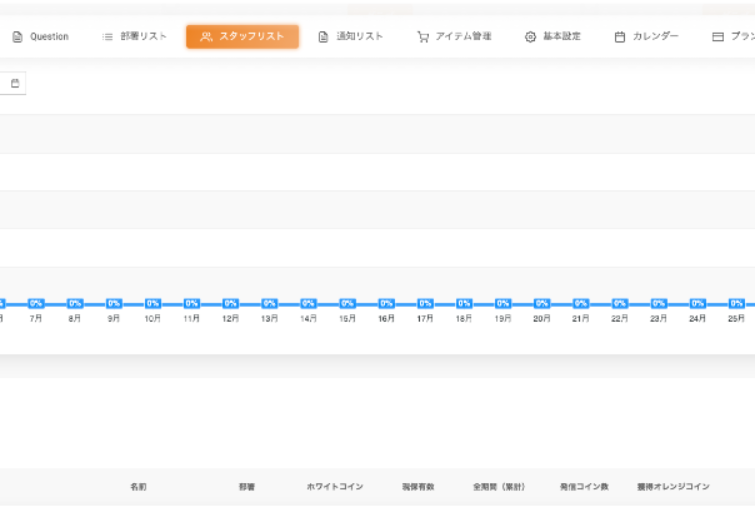Click the 25月 axis label

point(737,319)
